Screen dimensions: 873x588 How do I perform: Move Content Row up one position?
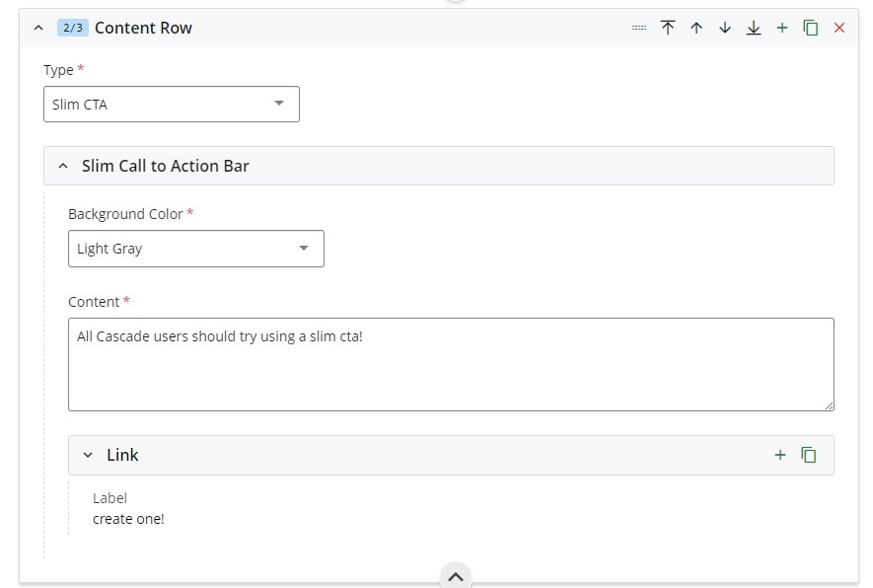(696, 28)
